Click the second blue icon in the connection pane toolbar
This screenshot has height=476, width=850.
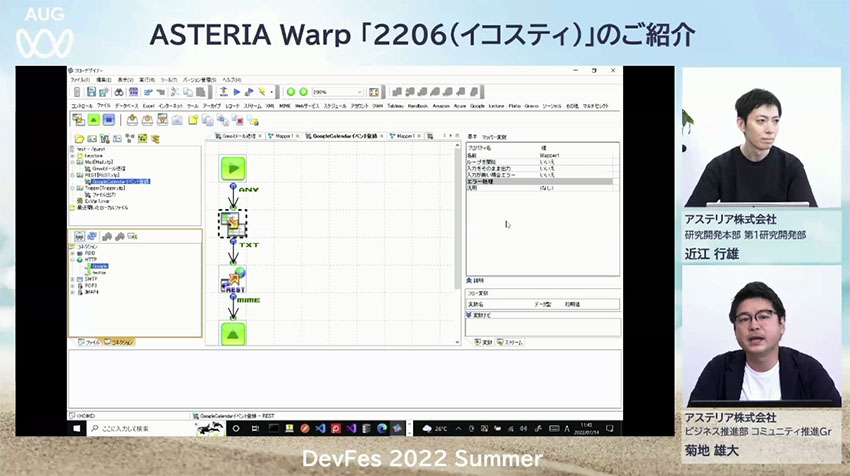click(92, 236)
